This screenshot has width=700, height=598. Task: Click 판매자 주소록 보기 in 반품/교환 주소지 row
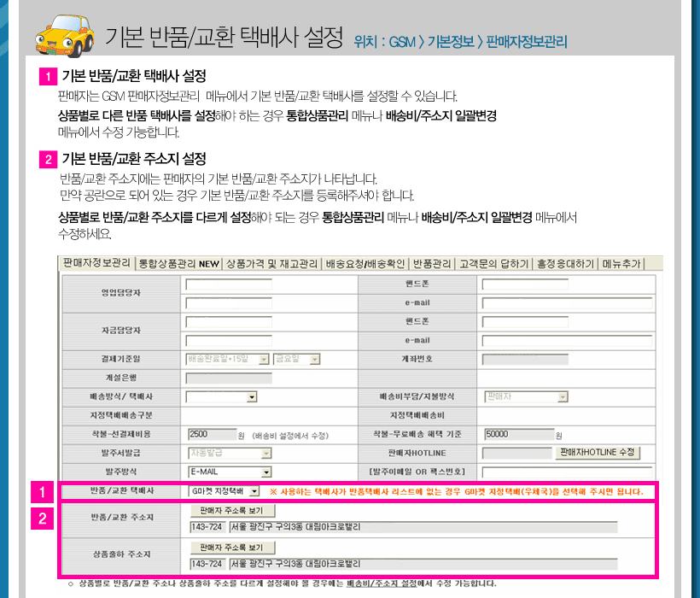point(220,511)
